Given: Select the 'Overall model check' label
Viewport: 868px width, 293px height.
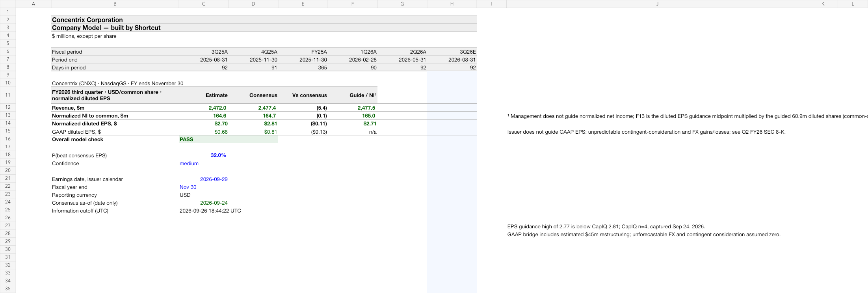Looking at the screenshot, I should [115, 139].
